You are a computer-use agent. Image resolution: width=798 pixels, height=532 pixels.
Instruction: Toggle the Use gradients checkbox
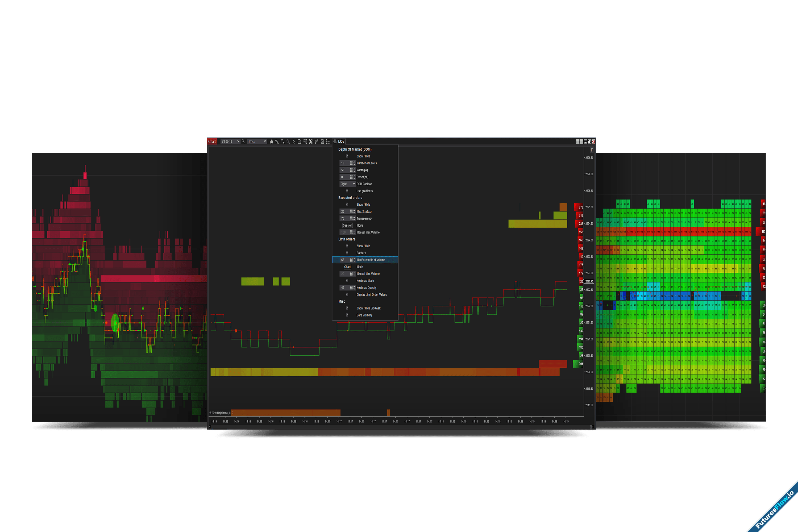tap(347, 191)
